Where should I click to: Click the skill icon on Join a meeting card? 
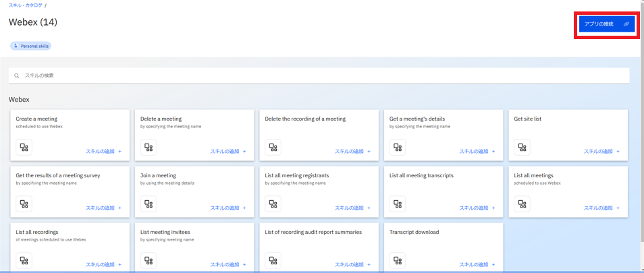(x=149, y=204)
